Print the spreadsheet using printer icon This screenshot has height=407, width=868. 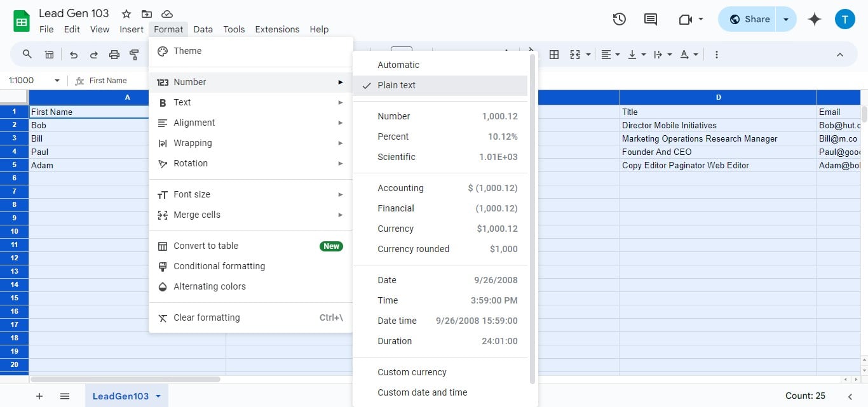click(114, 55)
